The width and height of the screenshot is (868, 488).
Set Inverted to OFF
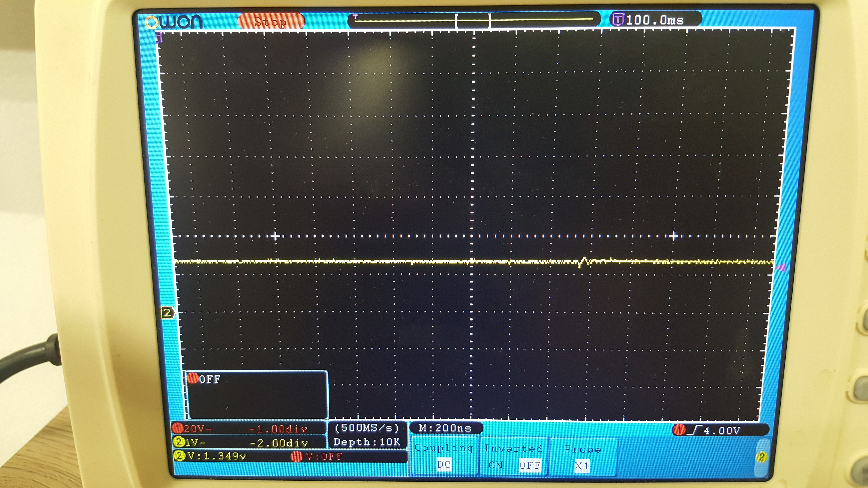[x=530, y=465]
